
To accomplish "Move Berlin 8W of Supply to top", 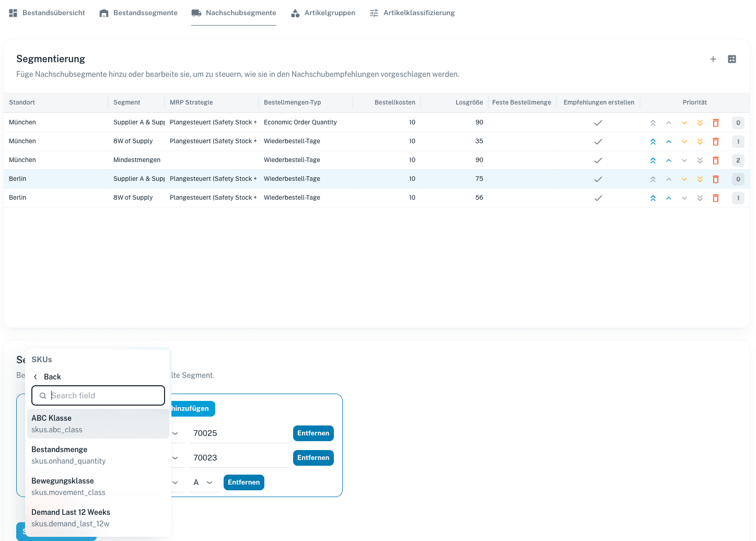I will pos(653,198).
